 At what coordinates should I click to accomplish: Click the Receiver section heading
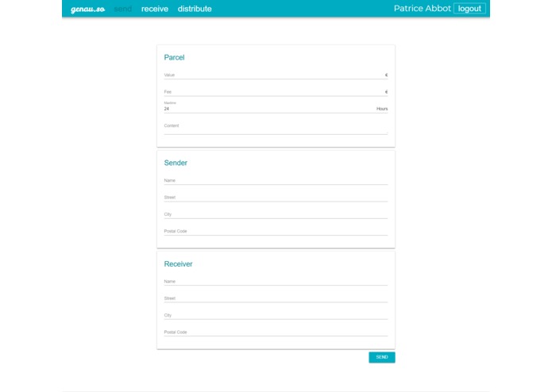(178, 264)
